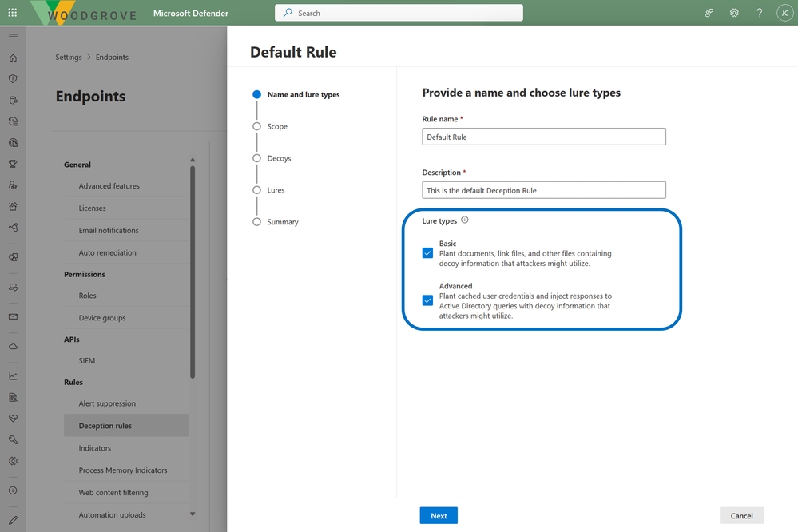Click the Next button
Image resolution: width=798 pixels, height=532 pixels.
(439, 515)
